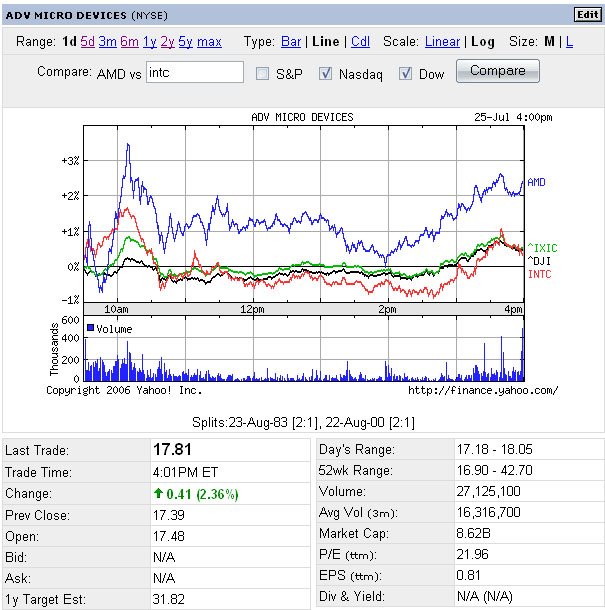Switch chart range to 5y
Image resolution: width=605 pixels, height=610 pixels.
point(186,42)
